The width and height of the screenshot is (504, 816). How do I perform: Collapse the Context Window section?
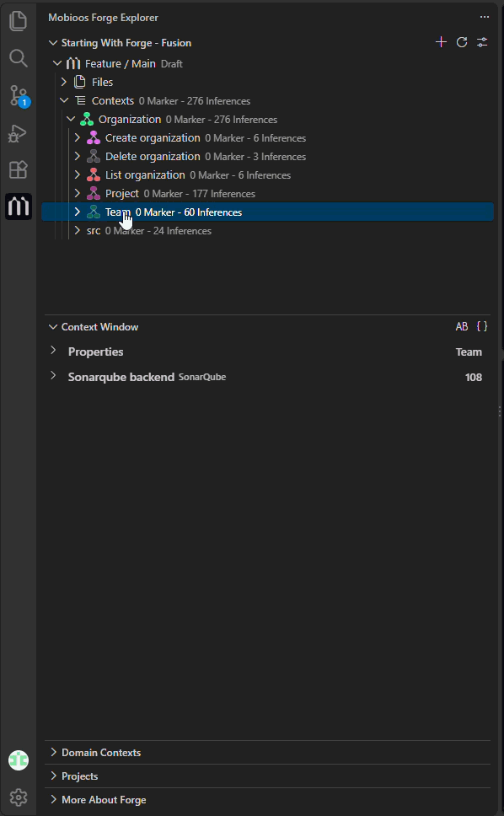53,327
